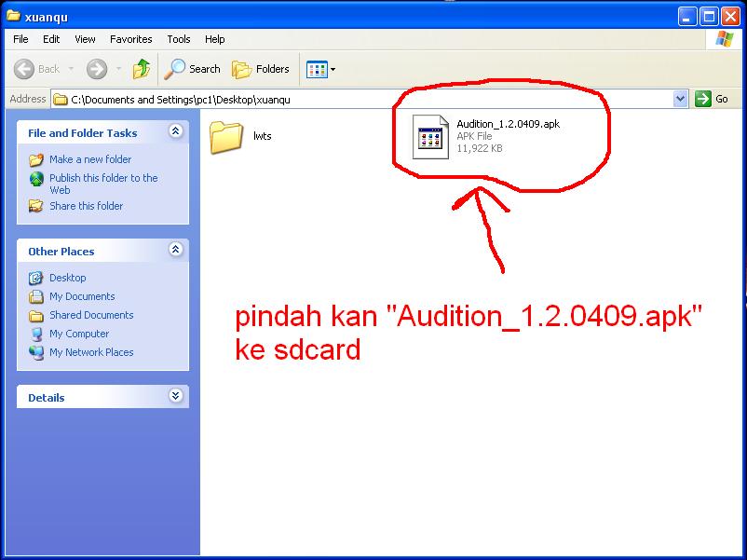The image size is (747, 560).
Task: Open the File menu
Action: click(20, 39)
